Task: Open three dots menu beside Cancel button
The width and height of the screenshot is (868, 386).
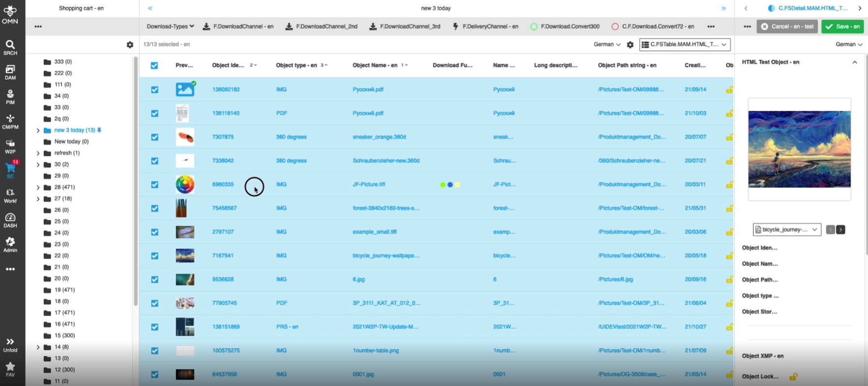Action: tap(747, 27)
